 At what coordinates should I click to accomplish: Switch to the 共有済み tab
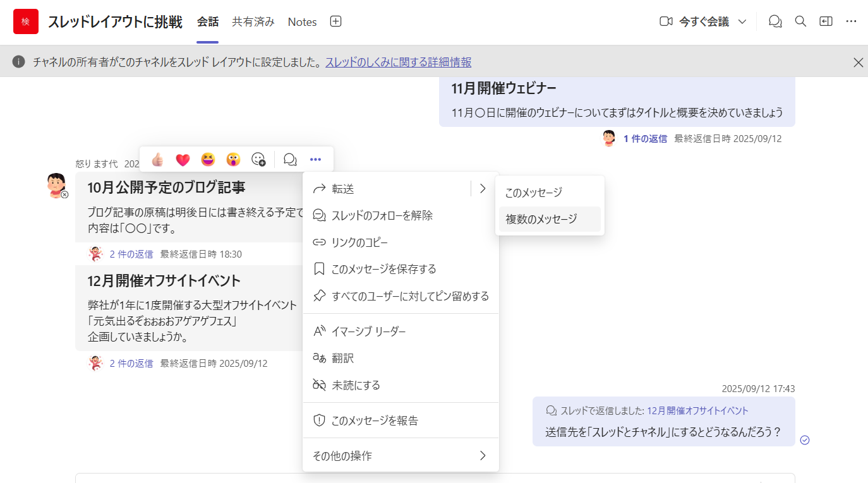[253, 21]
